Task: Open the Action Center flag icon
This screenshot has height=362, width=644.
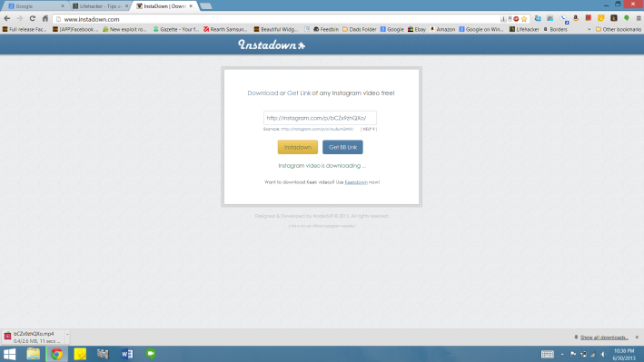Action: pyautogui.click(x=573, y=354)
